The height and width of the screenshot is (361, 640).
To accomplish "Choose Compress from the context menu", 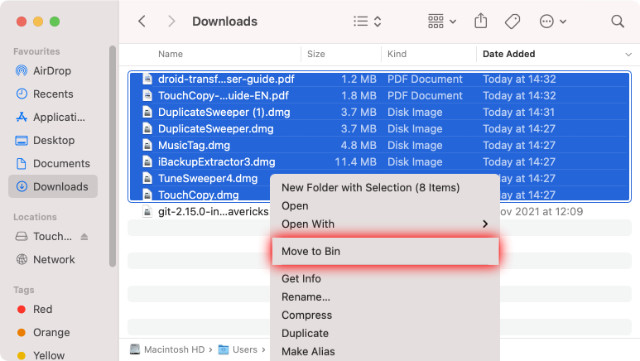I will (307, 315).
